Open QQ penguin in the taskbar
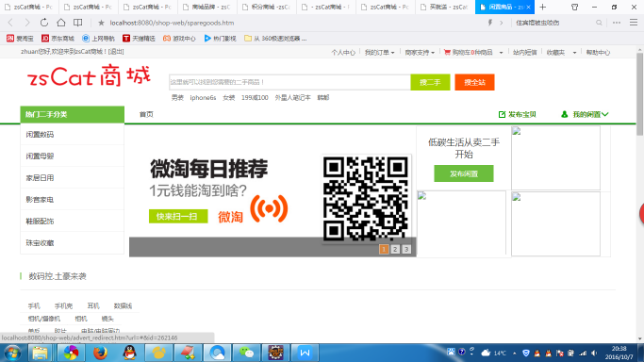This screenshot has height=362, width=644. click(x=130, y=353)
